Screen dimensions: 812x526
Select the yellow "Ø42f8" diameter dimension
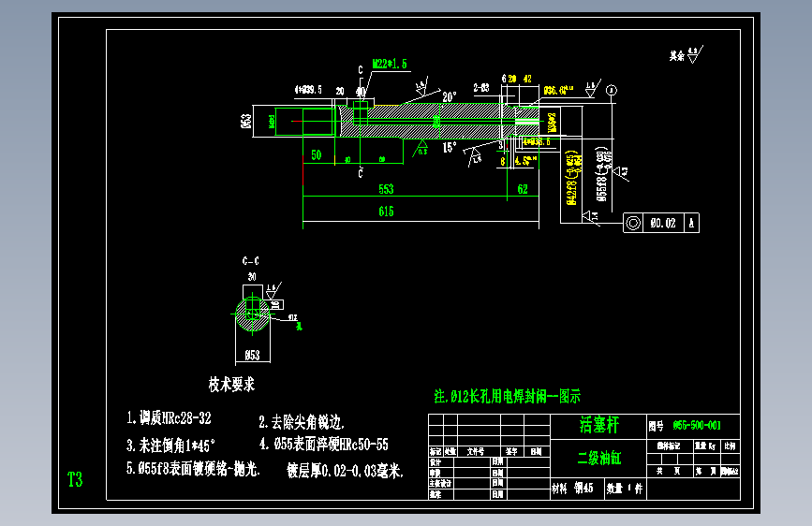click(571, 179)
